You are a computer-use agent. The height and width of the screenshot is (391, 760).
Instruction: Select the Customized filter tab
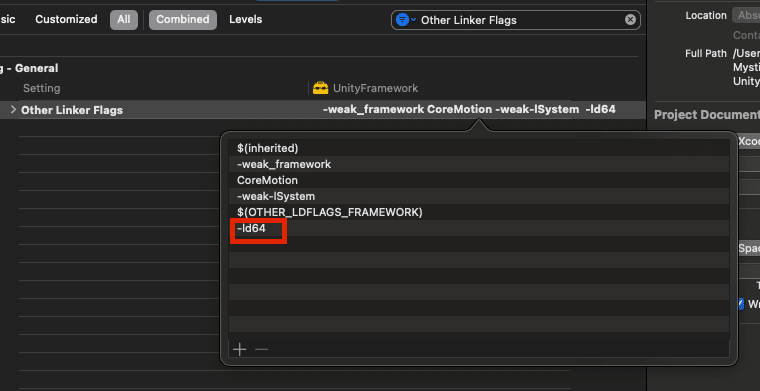[x=66, y=19]
